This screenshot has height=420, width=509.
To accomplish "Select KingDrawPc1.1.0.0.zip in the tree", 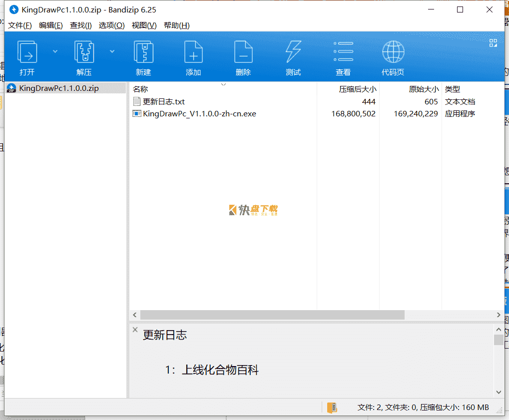I will (59, 88).
